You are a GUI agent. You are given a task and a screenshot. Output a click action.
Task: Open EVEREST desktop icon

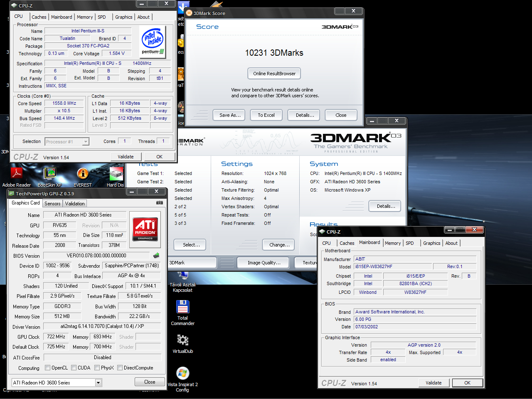coord(83,177)
